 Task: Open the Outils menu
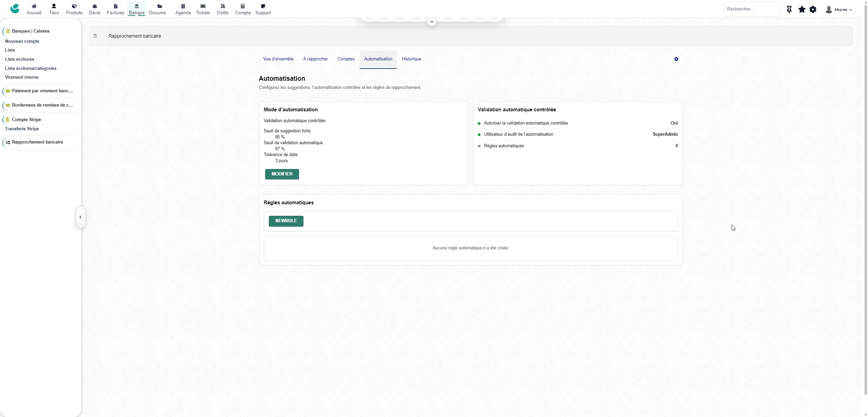[x=222, y=9]
